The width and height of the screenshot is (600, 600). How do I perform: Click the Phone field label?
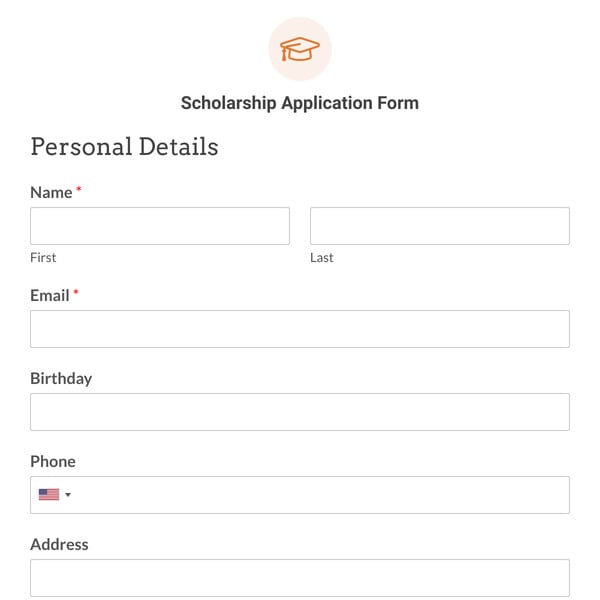pyautogui.click(x=53, y=461)
